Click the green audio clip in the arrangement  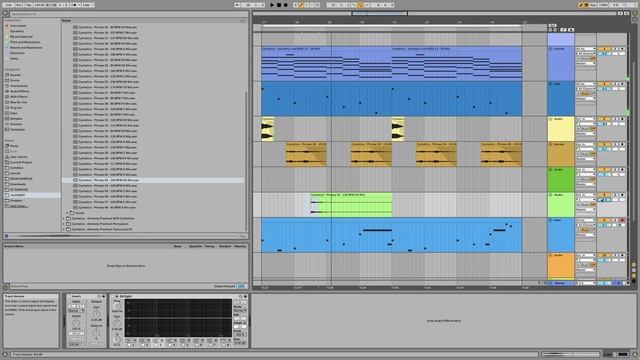pos(351,204)
